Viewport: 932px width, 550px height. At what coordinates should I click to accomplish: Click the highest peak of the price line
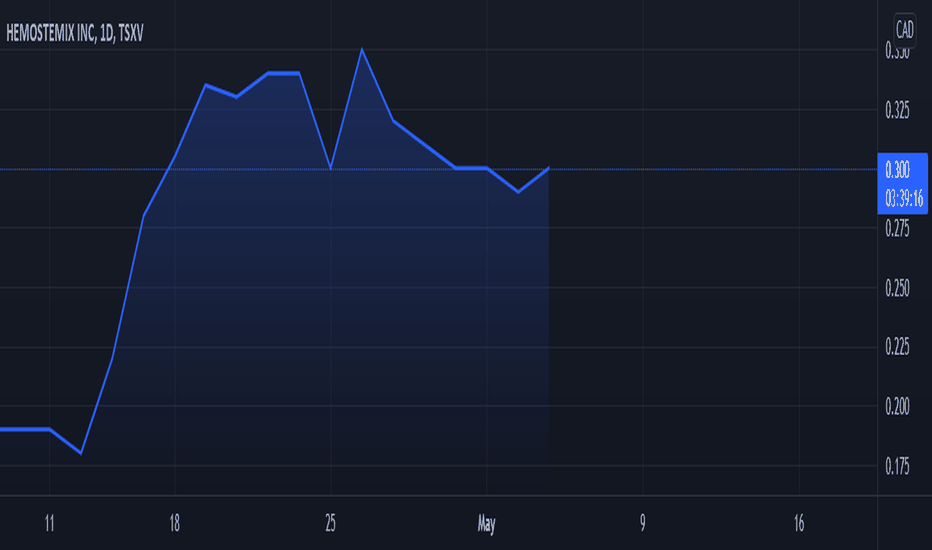click(362, 50)
